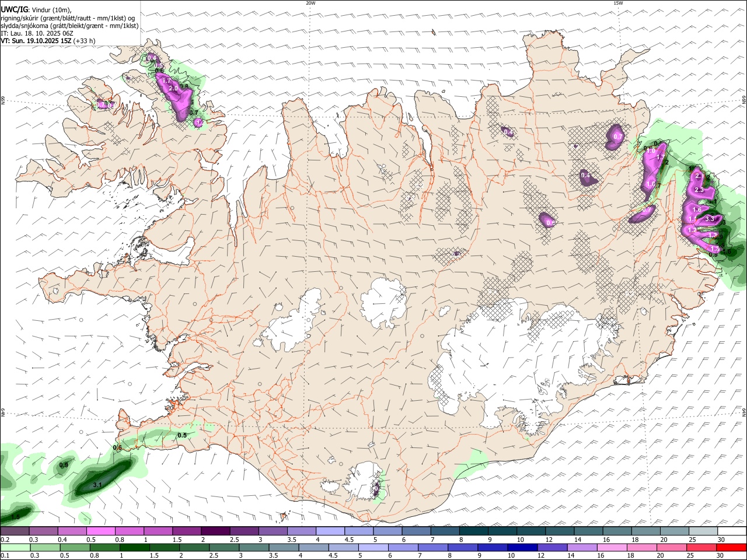Click the 'IT: Lau. 18. 10. 2025 06Z' line
Image resolution: width=747 pixels, height=560 pixels.
click(x=37, y=33)
